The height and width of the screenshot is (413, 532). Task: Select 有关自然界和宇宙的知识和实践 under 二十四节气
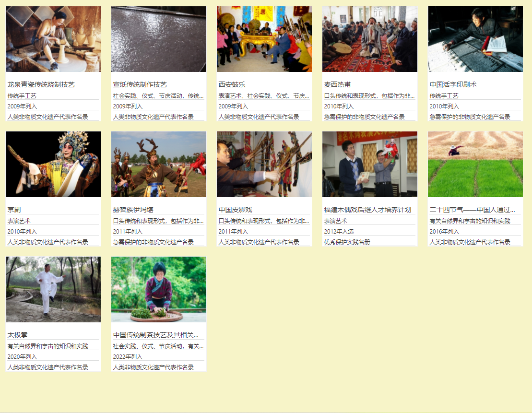470,221
